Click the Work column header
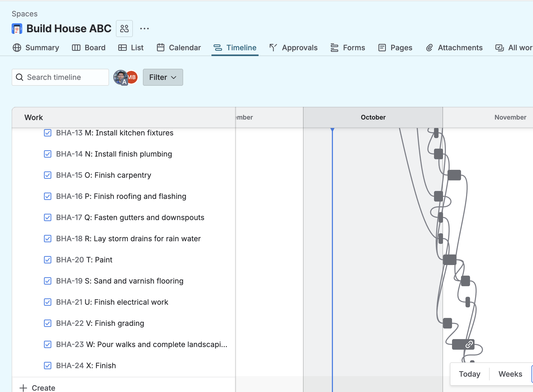Viewport: 533px width, 392px height. (x=34, y=117)
